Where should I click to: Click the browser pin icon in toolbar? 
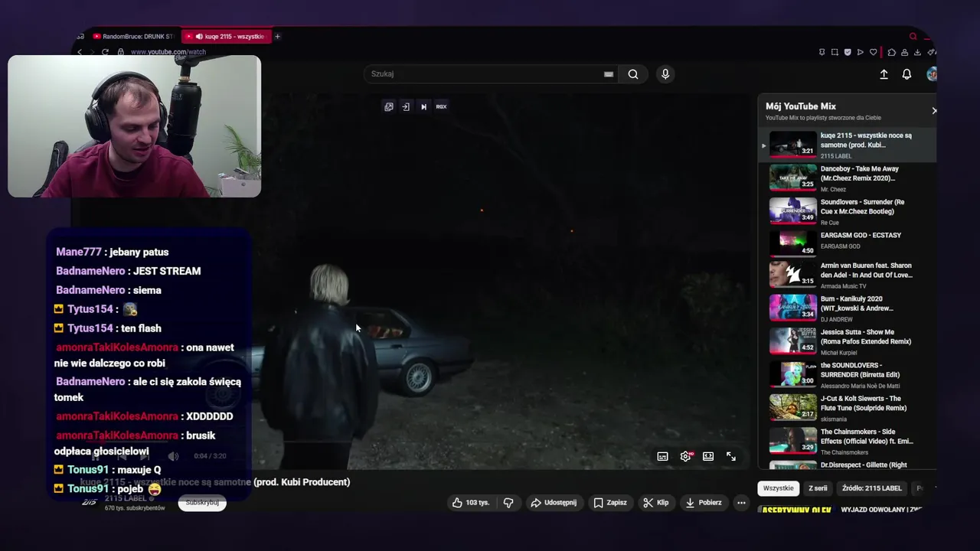point(822,52)
